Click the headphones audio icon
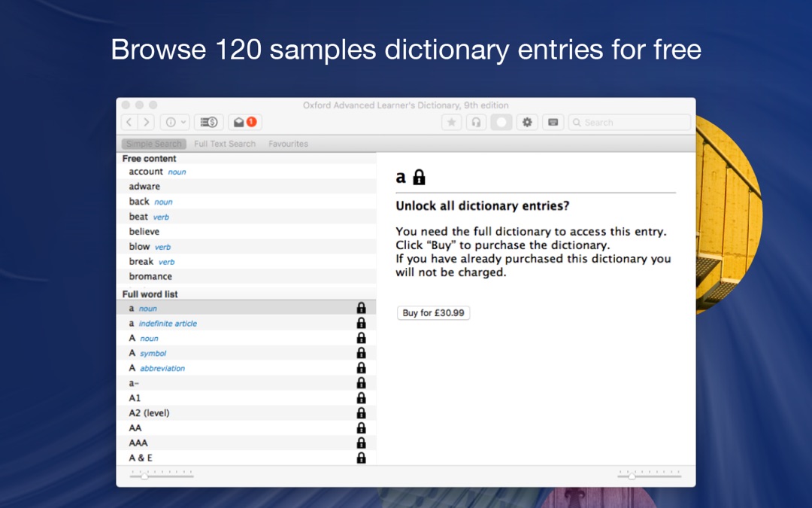 click(475, 122)
